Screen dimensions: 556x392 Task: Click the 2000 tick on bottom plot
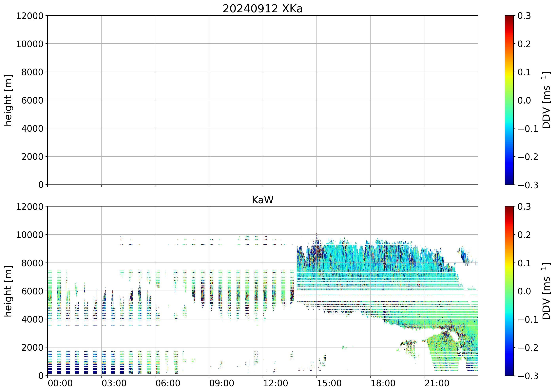tap(32, 348)
